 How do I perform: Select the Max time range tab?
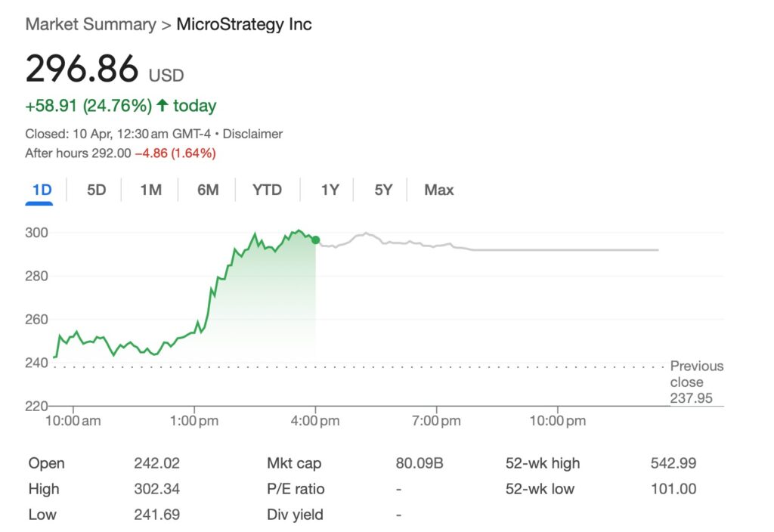point(438,190)
